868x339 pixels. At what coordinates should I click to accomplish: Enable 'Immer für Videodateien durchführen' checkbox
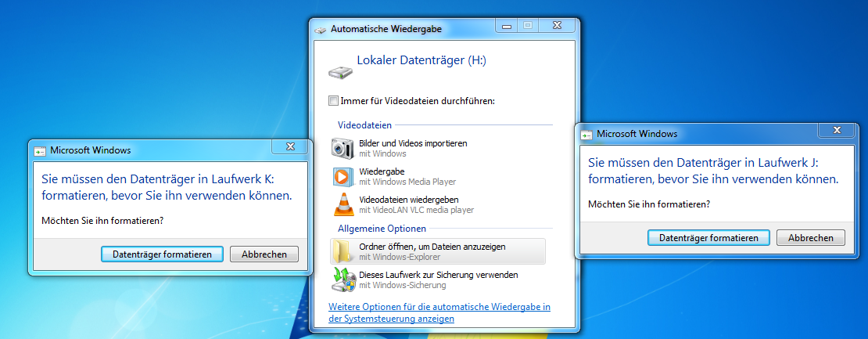pos(333,101)
